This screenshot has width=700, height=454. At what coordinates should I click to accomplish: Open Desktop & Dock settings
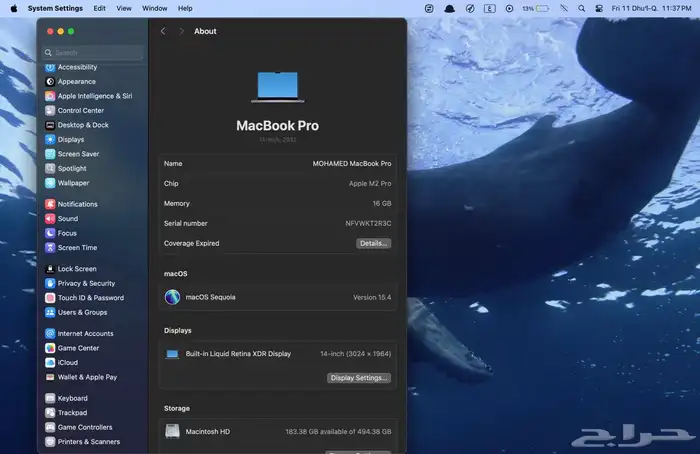(x=77, y=125)
